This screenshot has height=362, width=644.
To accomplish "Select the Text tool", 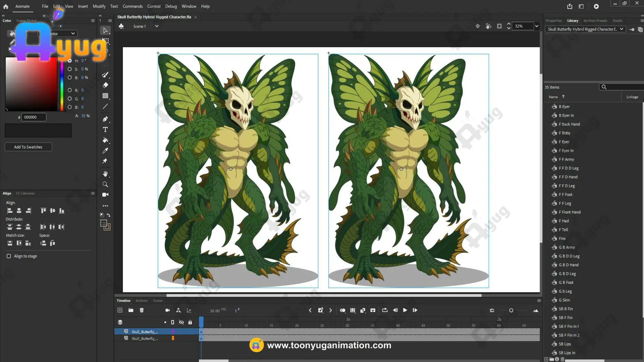I will [105, 130].
